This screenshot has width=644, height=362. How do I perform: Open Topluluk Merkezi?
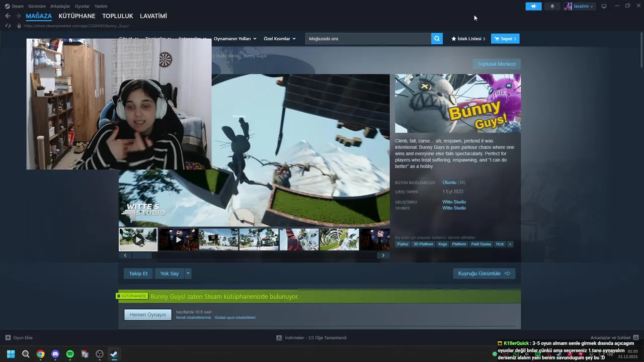click(497, 64)
